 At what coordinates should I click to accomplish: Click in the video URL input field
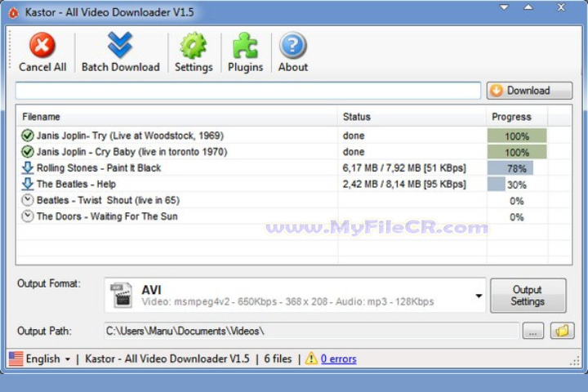[248, 91]
